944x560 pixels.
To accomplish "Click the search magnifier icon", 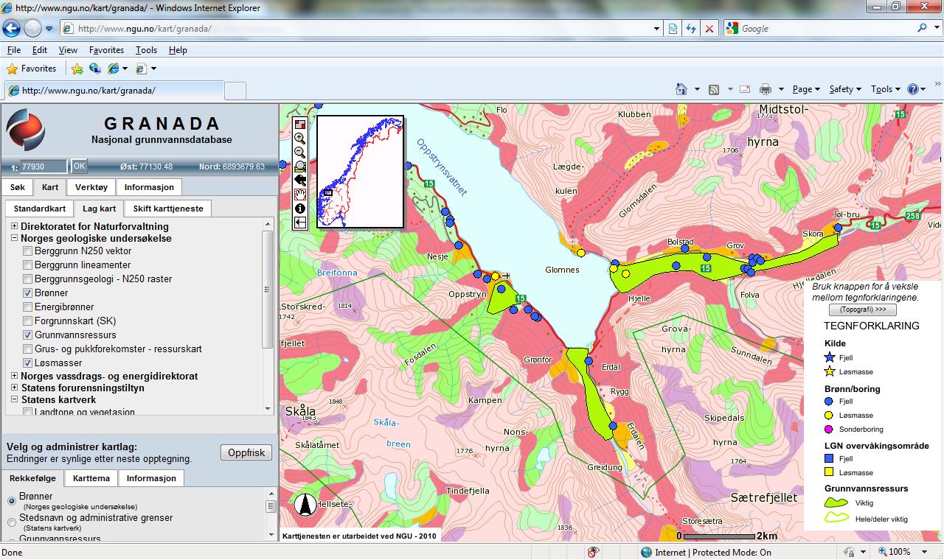I will 923,28.
